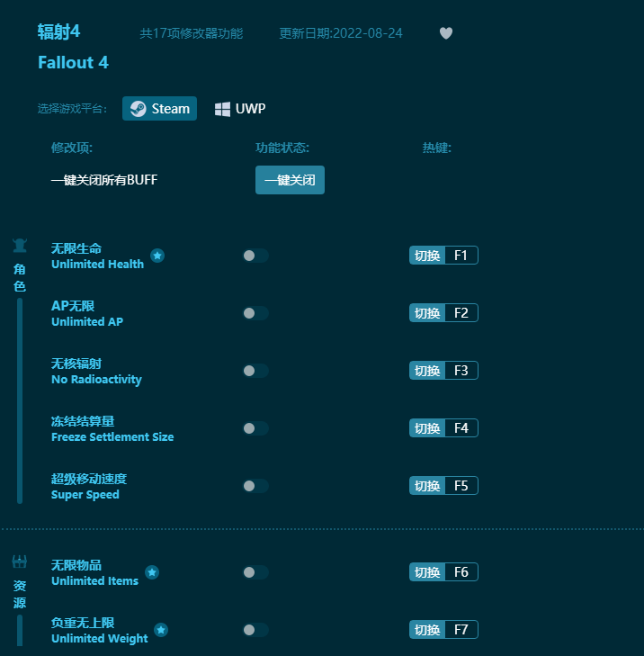The width and height of the screenshot is (644, 656).
Task: Click the F3 hotkey field
Action: pos(461,370)
